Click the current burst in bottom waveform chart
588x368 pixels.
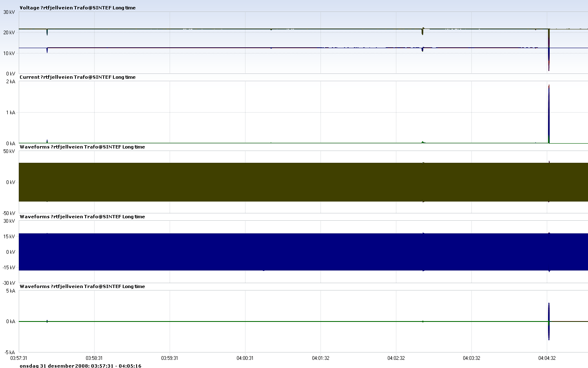(549, 321)
